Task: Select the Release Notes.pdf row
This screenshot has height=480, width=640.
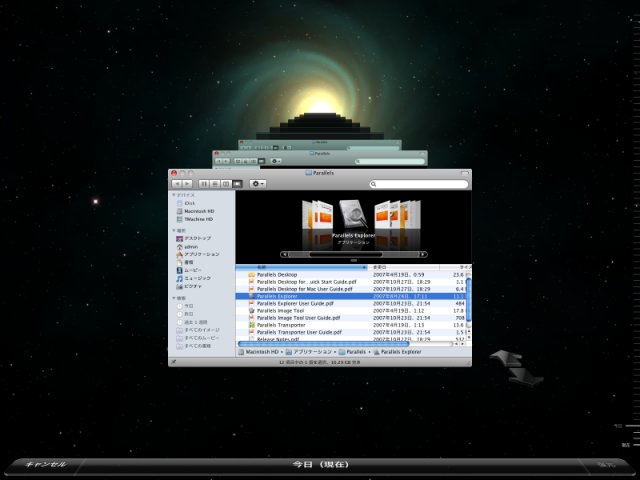Action: (x=351, y=339)
